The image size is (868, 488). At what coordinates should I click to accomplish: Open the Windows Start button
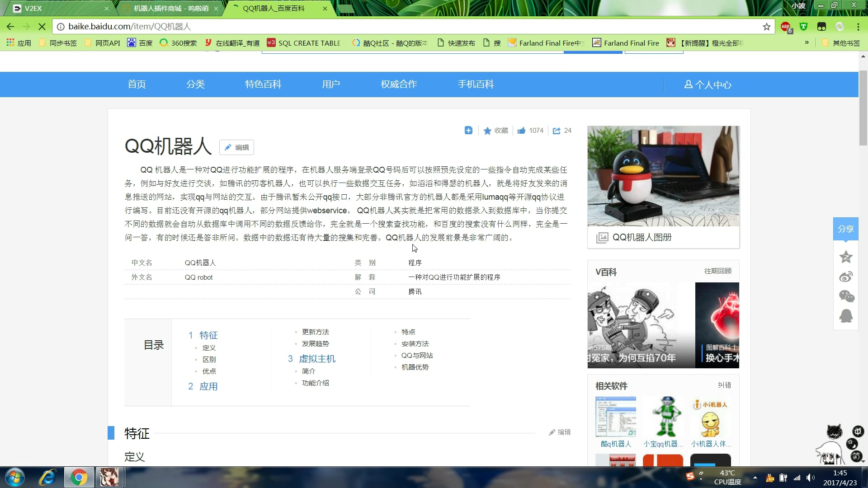(x=15, y=478)
